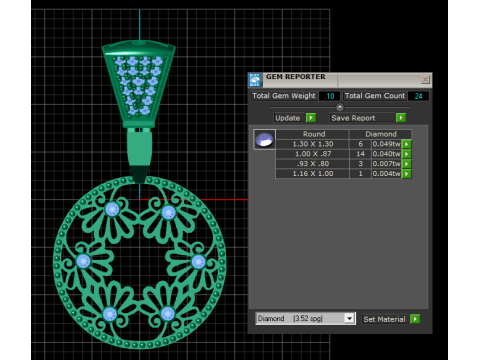Click the Diamond column header
Screen dimensions: 480x360
pos(380,134)
